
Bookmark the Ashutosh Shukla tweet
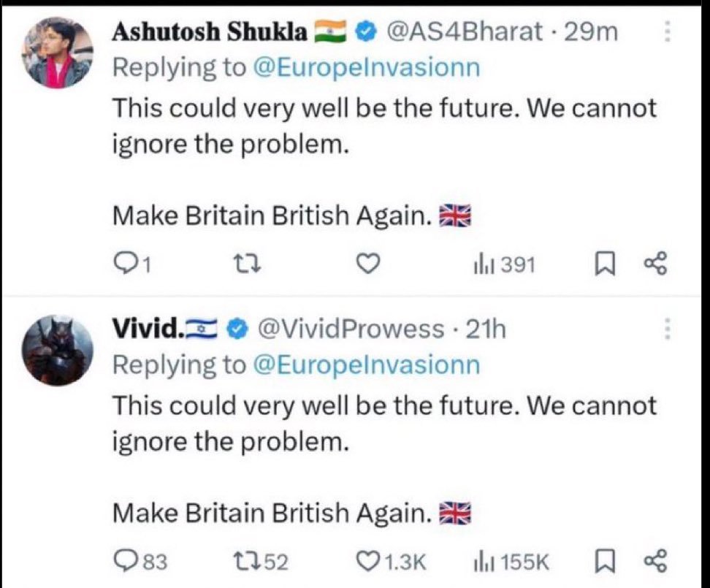[605, 264]
